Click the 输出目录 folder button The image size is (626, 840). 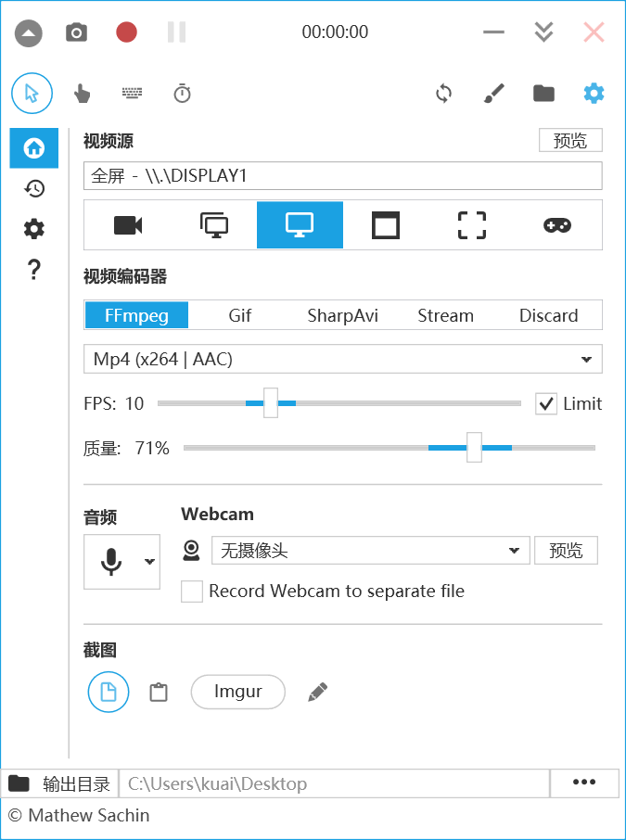[x=59, y=783]
